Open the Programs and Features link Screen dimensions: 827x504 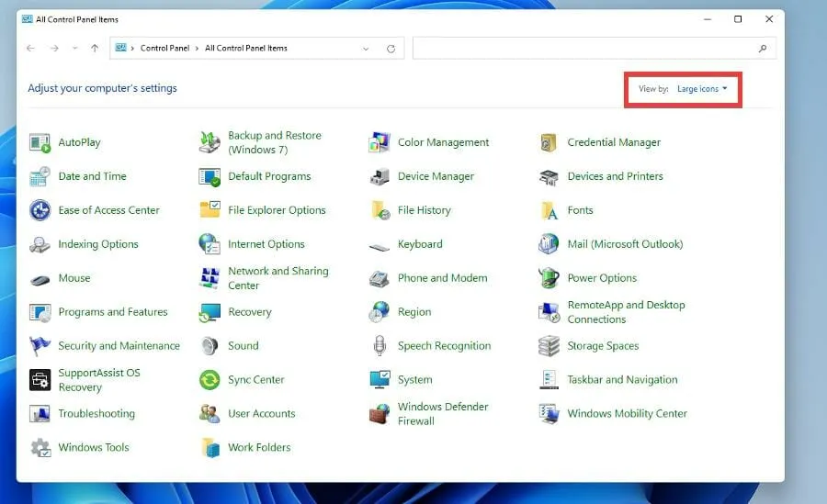(113, 312)
